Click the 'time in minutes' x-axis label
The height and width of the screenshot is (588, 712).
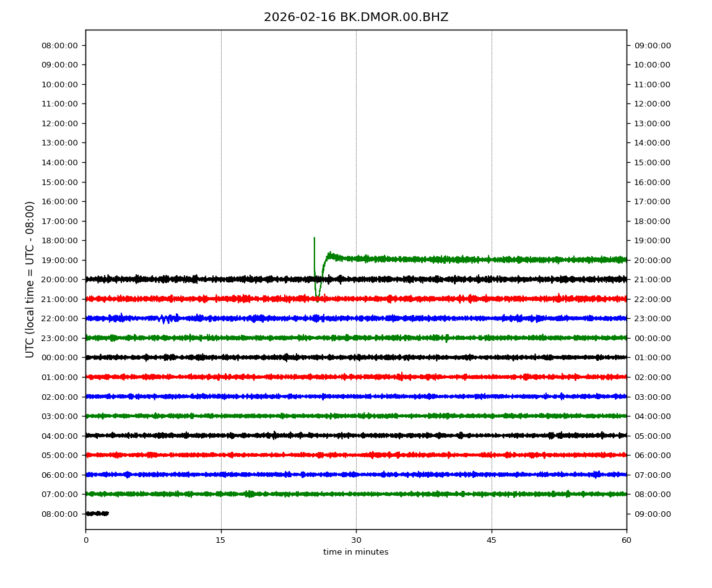(x=356, y=552)
